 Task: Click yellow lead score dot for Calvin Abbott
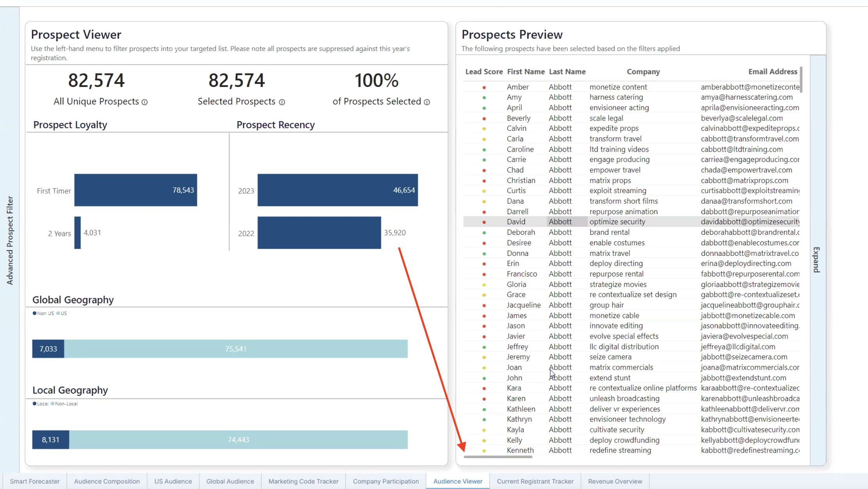(x=484, y=129)
